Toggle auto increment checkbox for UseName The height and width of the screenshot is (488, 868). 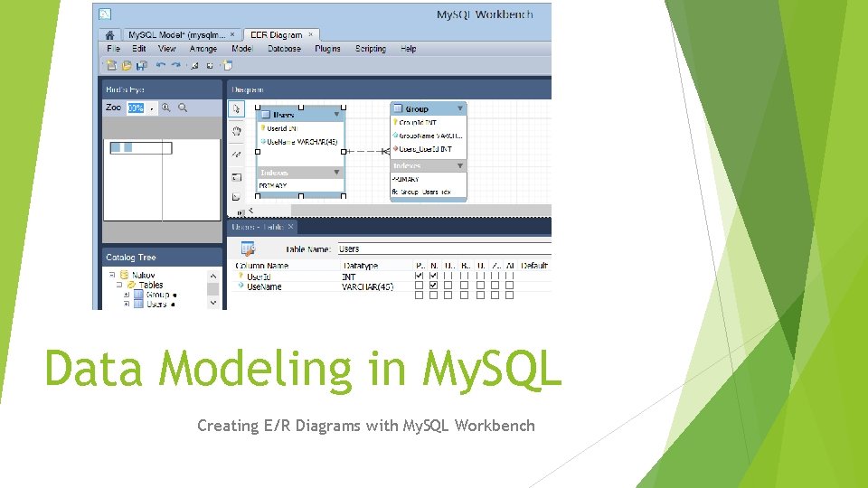[x=509, y=286]
